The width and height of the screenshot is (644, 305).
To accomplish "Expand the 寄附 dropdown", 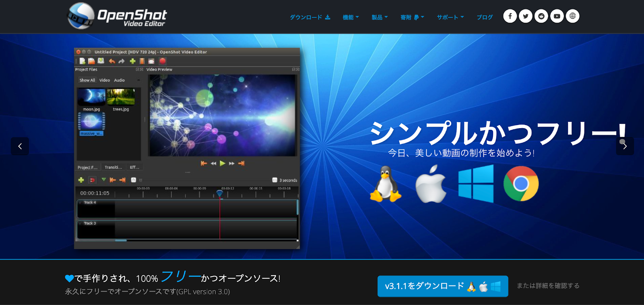I will point(412,17).
